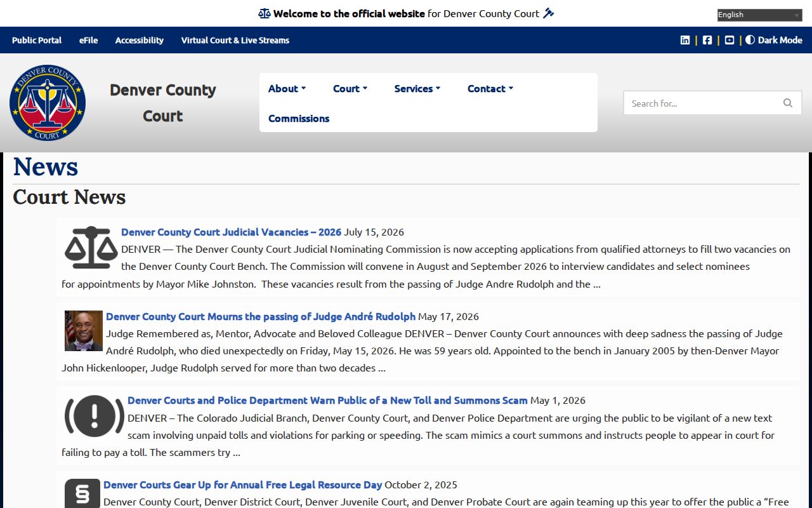Open Mourns the passing of Judge André Rudolph article
Viewport: 812px width, 508px height.
coord(261,316)
